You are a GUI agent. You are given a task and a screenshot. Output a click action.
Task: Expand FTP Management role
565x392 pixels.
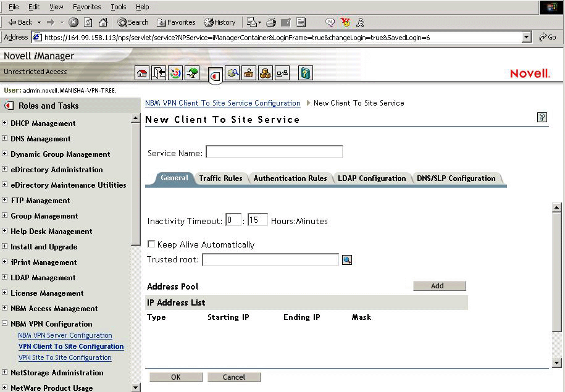(x=5, y=200)
